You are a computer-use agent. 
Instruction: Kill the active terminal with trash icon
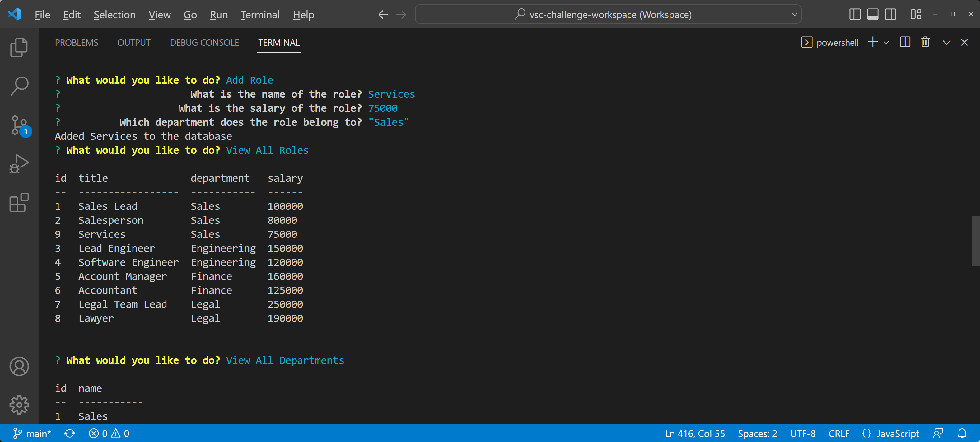[925, 42]
